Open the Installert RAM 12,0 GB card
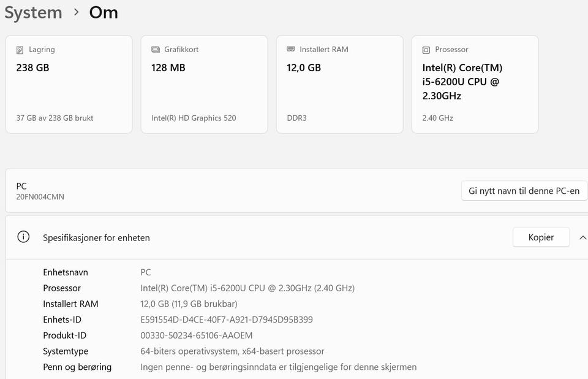588x379 pixels. pos(339,84)
